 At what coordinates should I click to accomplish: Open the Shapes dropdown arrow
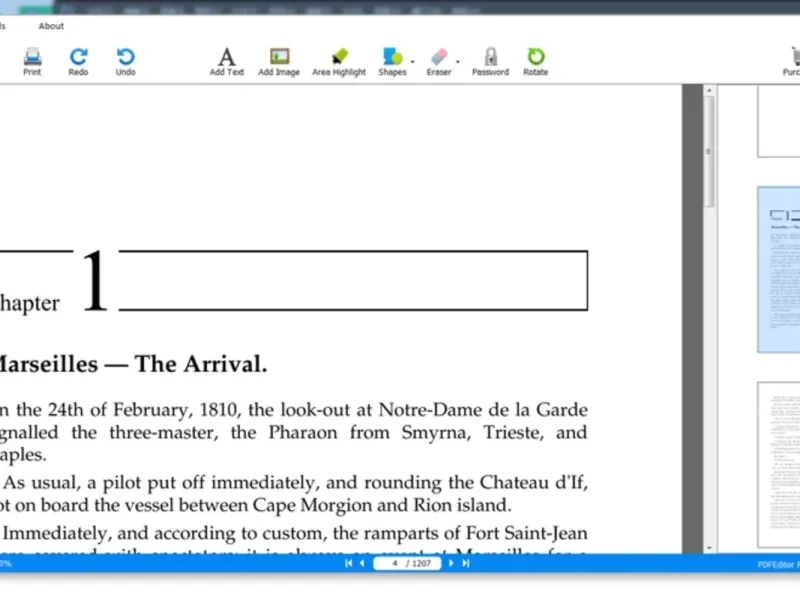[412, 62]
